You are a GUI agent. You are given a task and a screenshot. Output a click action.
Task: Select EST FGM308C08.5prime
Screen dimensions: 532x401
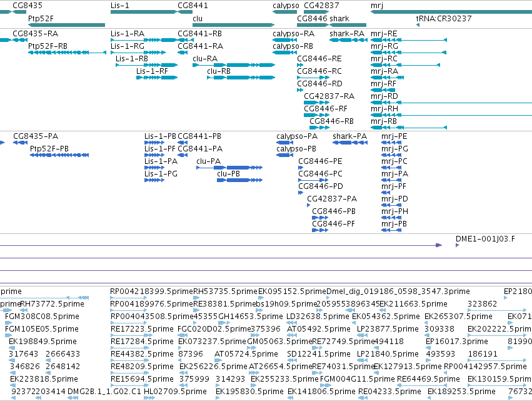(9, 323)
